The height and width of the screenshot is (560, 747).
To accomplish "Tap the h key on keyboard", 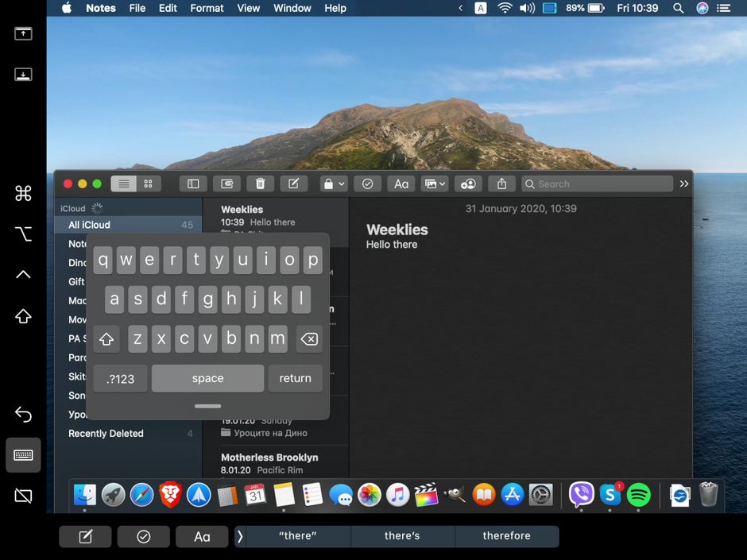I will [x=231, y=299].
